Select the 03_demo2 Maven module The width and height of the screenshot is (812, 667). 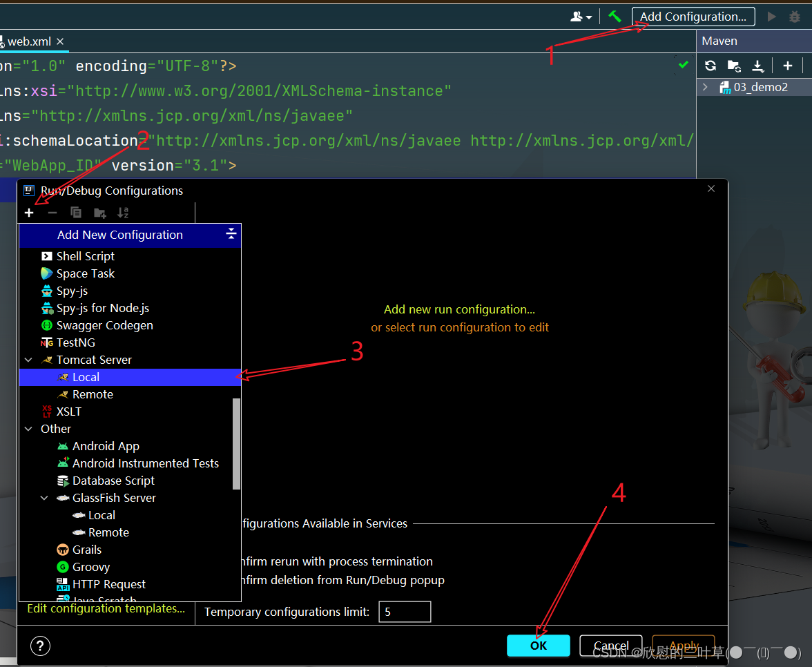(760, 87)
